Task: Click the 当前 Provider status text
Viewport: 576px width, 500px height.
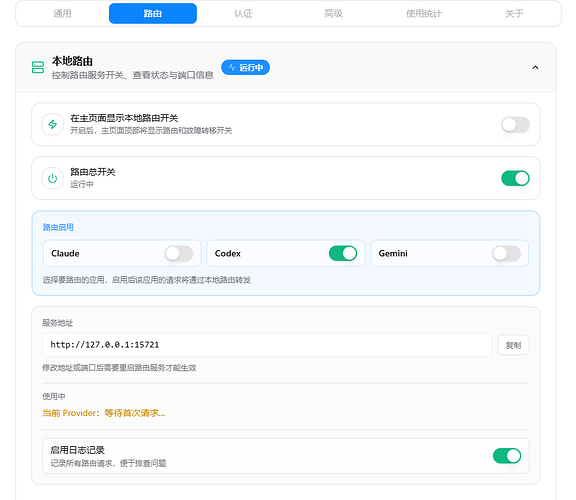Action: (104, 413)
